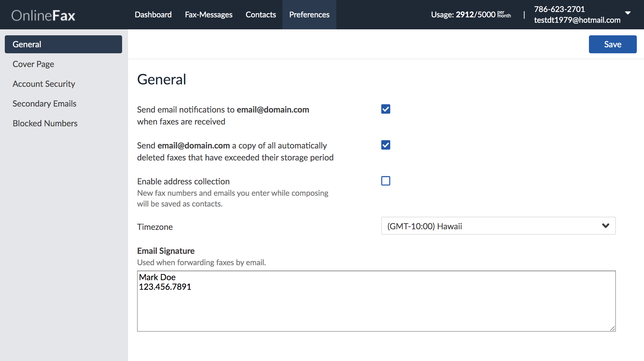The width and height of the screenshot is (644, 361).
Task: Open Fax-Messages in the top navigation
Action: pos(209,15)
